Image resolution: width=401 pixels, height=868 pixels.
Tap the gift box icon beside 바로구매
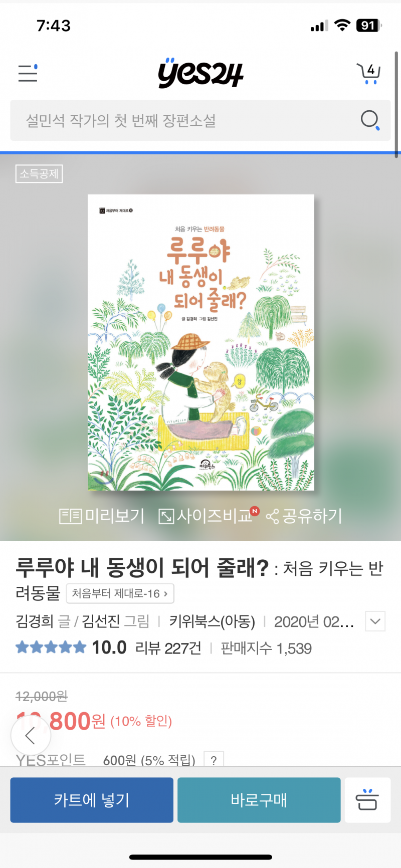(x=367, y=800)
